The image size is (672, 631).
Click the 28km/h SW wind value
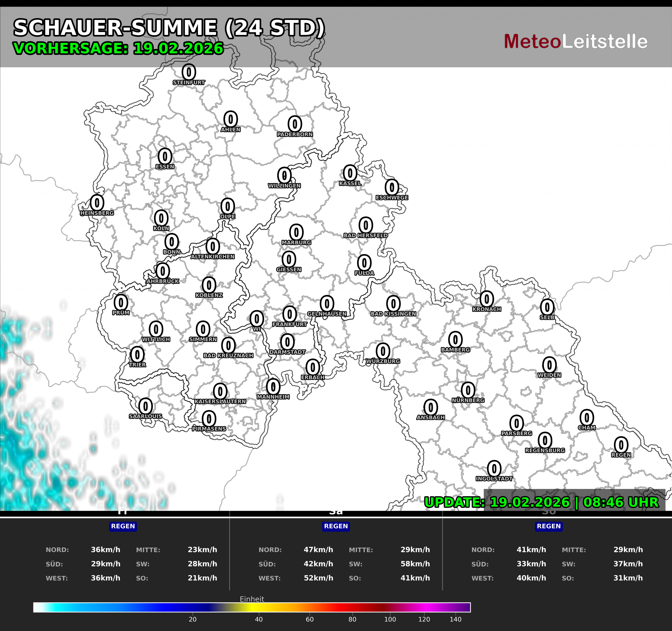coord(202,564)
